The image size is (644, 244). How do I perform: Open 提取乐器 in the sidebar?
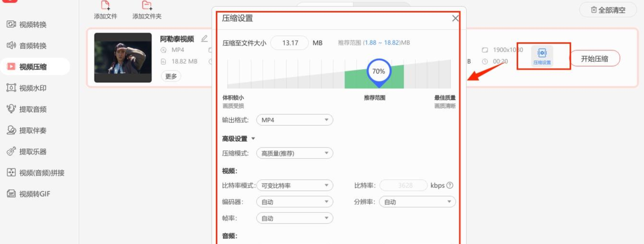(26, 152)
